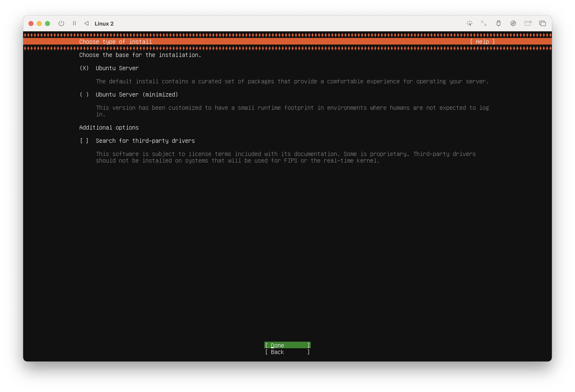Open the Help menu in the header
This screenshot has width=575, height=392.
coord(482,42)
